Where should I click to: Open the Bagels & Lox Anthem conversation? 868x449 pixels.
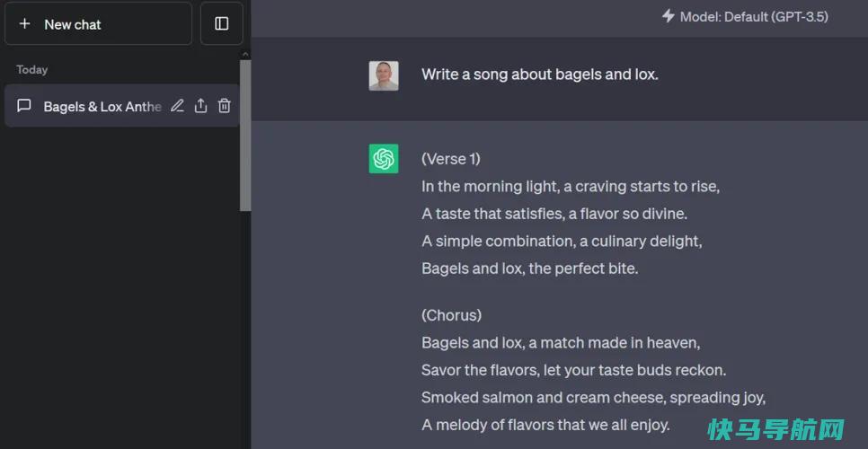click(122, 106)
